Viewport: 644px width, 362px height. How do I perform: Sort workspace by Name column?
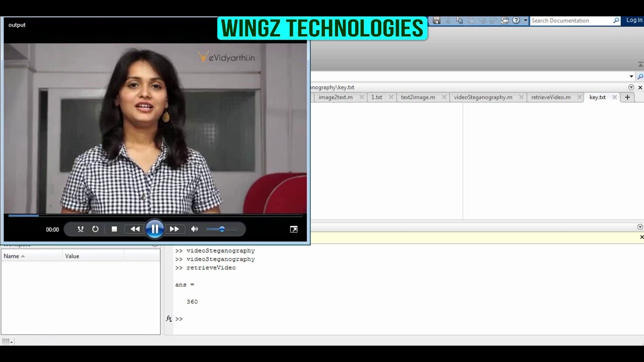[32, 256]
